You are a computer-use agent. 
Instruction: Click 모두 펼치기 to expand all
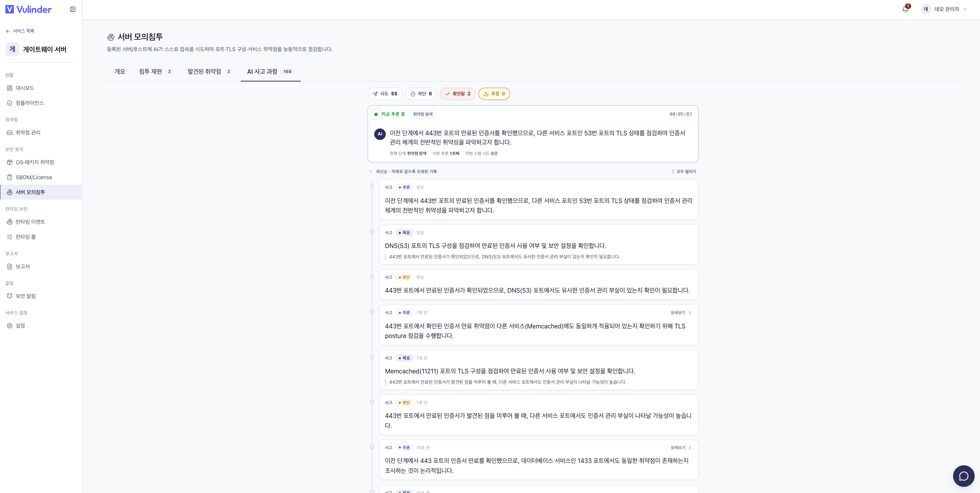tap(683, 172)
